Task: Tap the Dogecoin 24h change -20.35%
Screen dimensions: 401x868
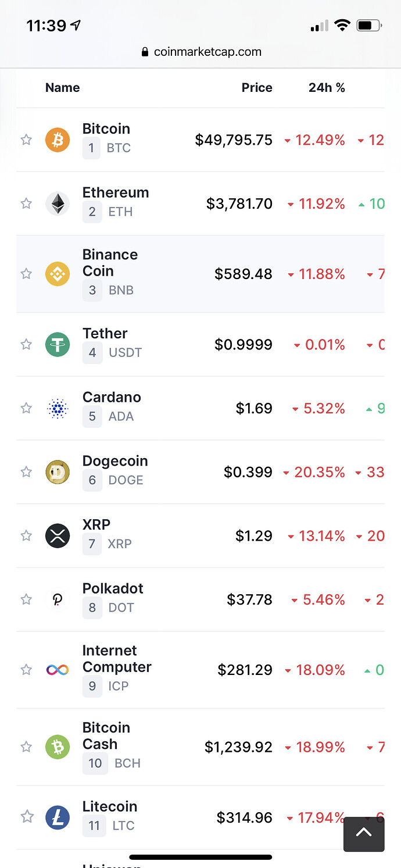Action: click(314, 472)
